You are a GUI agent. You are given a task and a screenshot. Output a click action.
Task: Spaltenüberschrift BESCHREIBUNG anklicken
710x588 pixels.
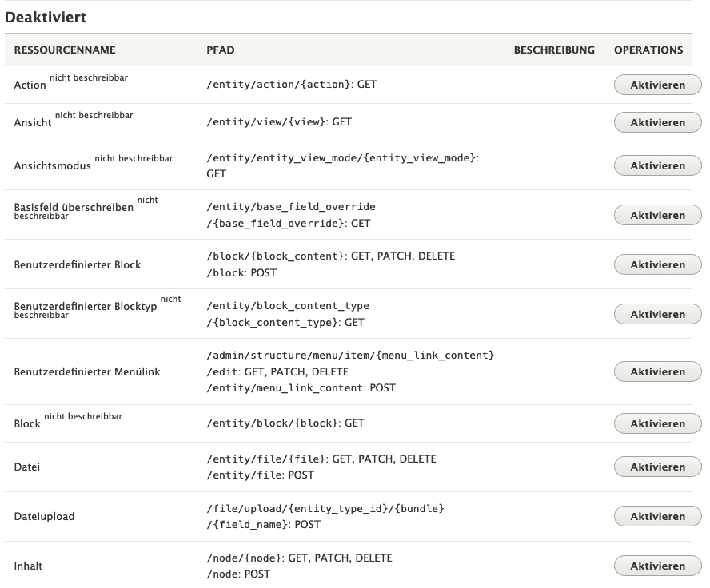(553, 50)
